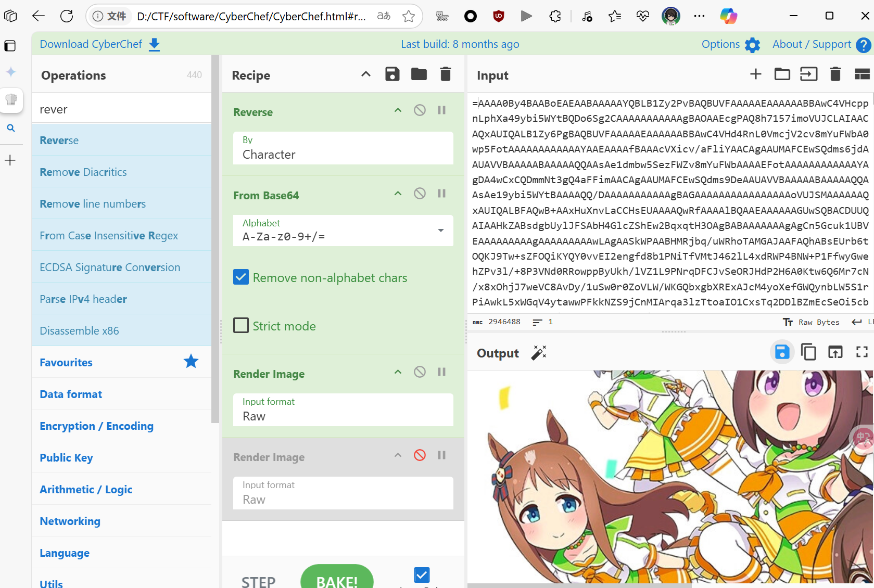Maximise the output pane

point(862,353)
